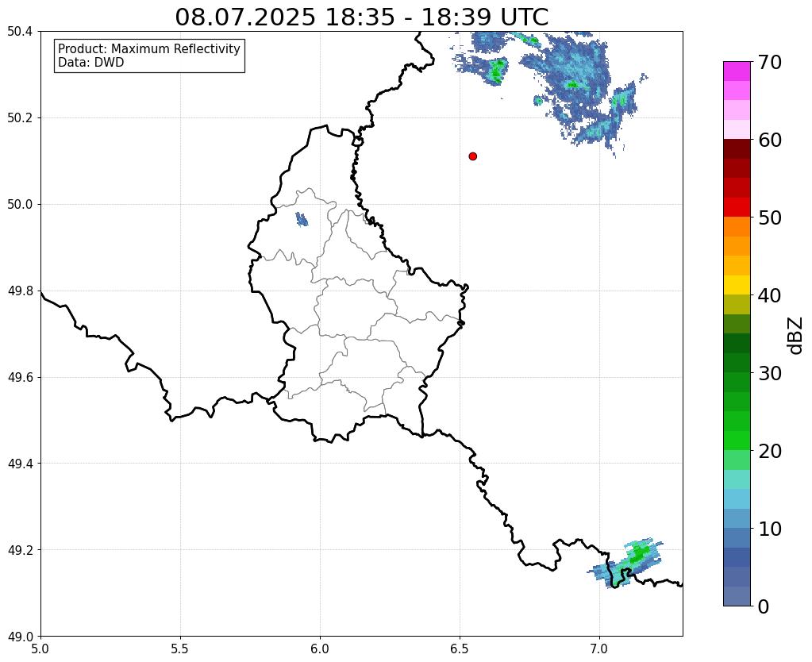Click the 60 tick label on colorbar

coord(770,140)
